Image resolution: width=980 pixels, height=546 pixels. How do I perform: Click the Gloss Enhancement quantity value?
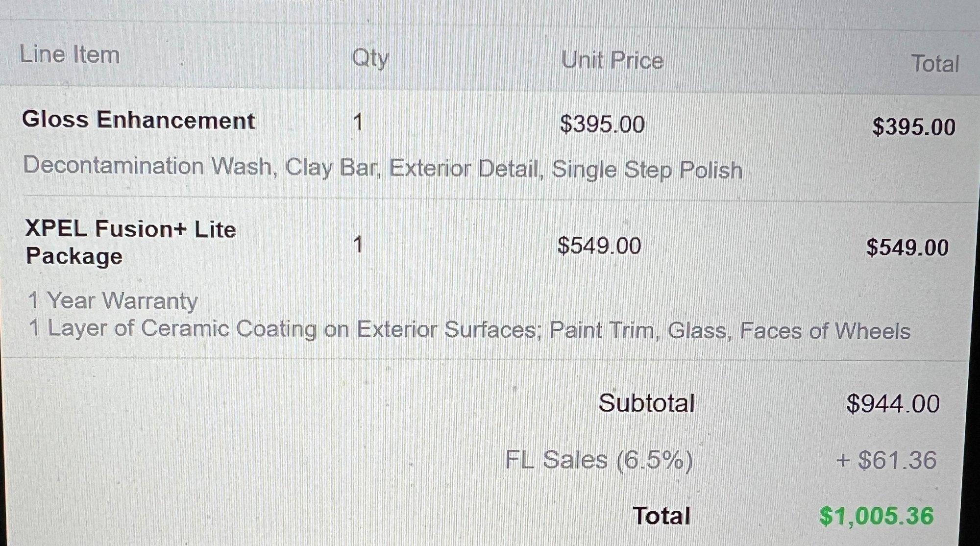click(358, 122)
